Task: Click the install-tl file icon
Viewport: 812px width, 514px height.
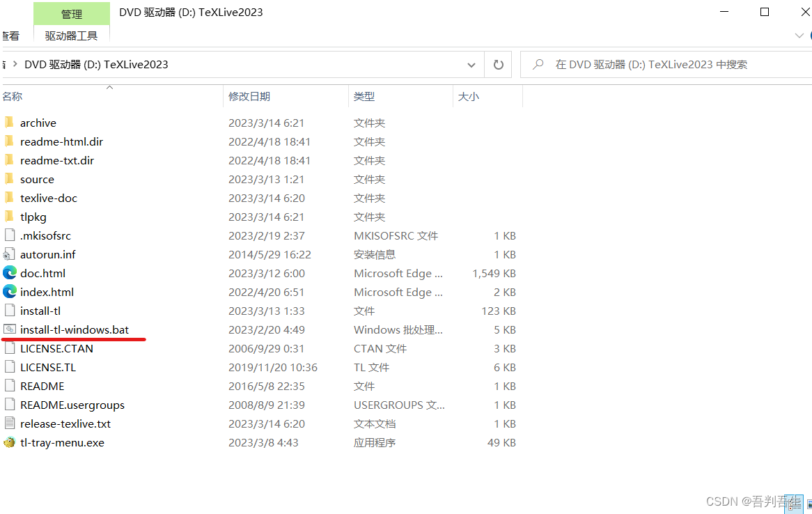Action: click(10, 311)
